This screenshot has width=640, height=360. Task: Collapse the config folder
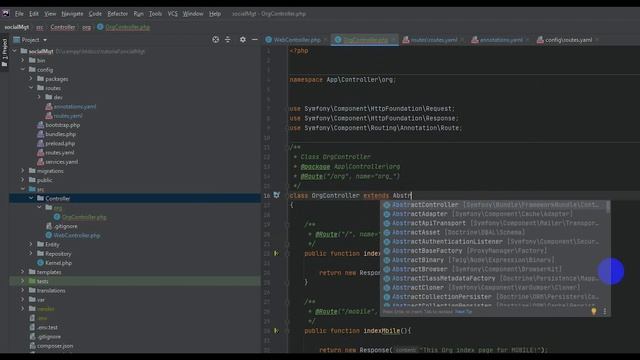coord(23,69)
